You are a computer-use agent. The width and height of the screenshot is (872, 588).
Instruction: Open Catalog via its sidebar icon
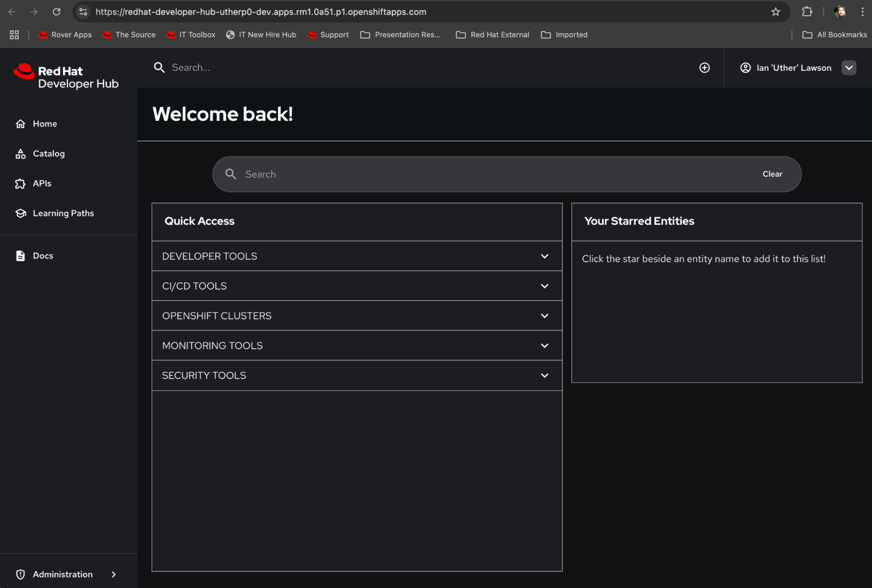(21, 154)
